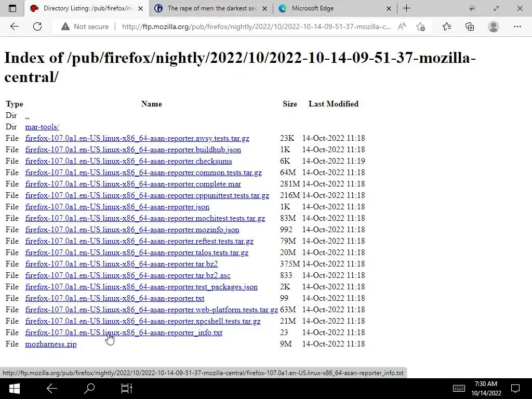Close the Microsoft Edge tab
Viewport: 532px width, 399px height.
(x=389, y=8)
